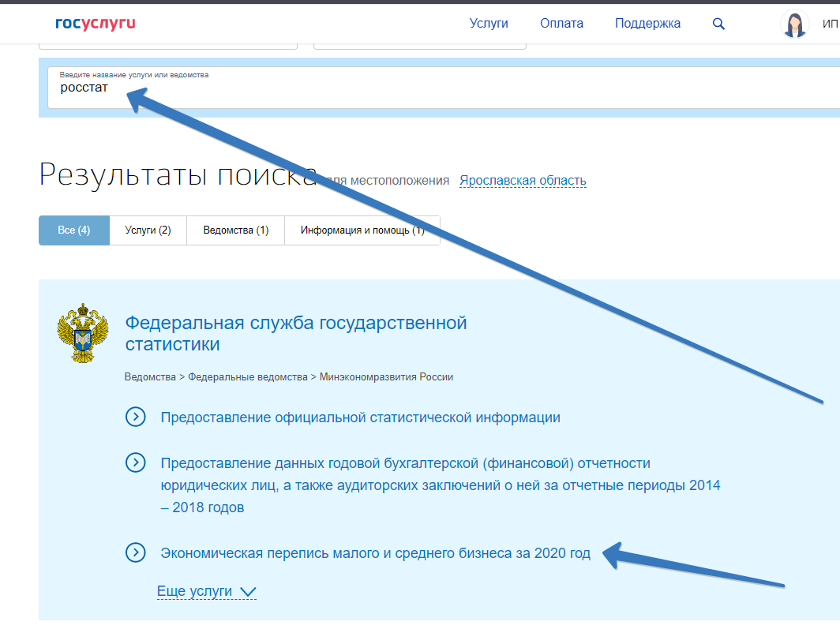This screenshot has width=840, height=629.
Task: Open annual financial reporting data service link
Action: pyautogui.click(x=441, y=485)
